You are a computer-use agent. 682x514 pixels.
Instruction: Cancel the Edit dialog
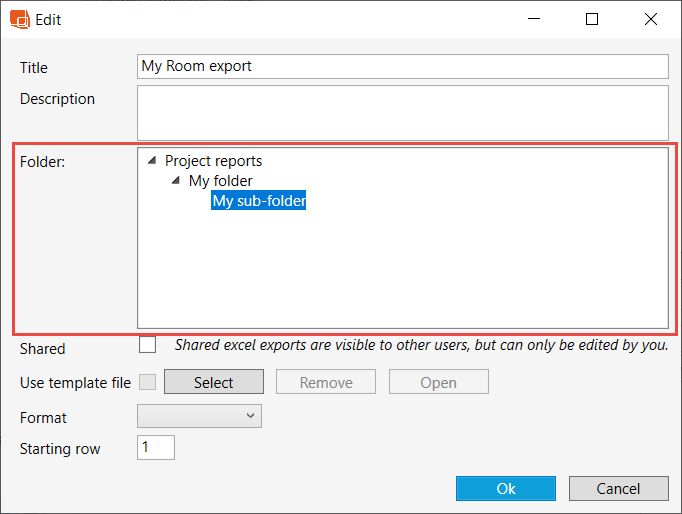coord(618,488)
